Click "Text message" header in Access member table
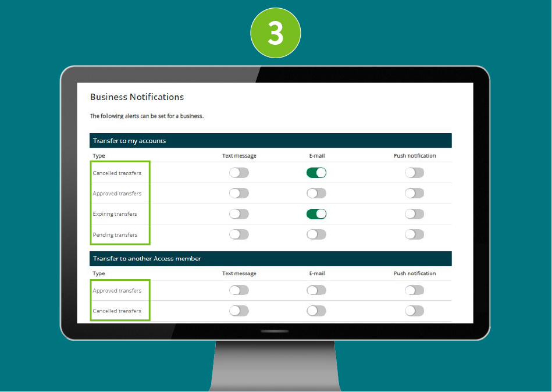 (239, 273)
